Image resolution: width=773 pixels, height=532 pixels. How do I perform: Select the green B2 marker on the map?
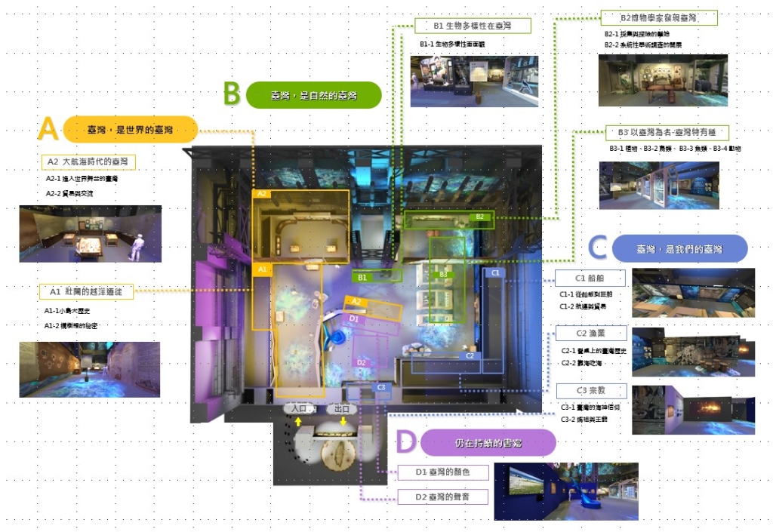[x=479, y=217]
